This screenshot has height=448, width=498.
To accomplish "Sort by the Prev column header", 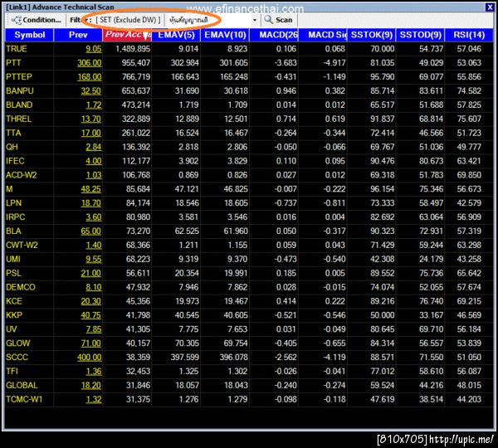I will 78,35.
